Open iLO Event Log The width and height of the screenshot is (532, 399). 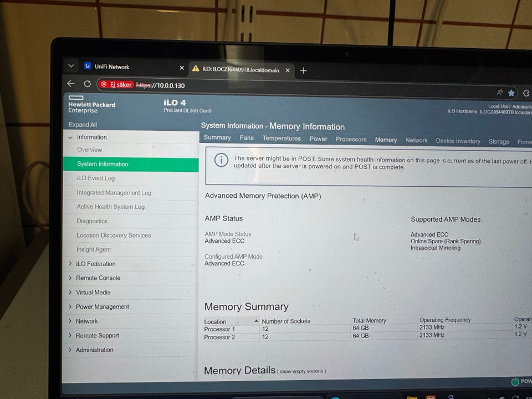point(96,178)
